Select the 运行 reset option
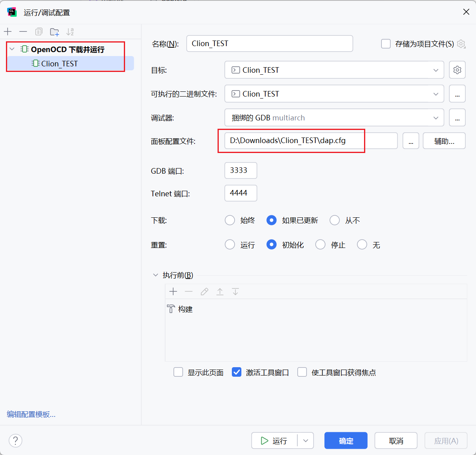 point(230,244)
